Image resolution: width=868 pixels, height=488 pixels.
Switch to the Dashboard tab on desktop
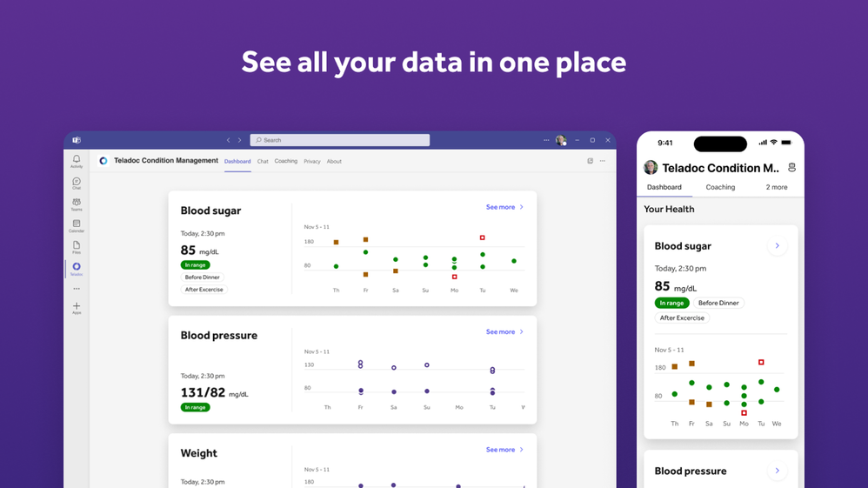point(237,161)
